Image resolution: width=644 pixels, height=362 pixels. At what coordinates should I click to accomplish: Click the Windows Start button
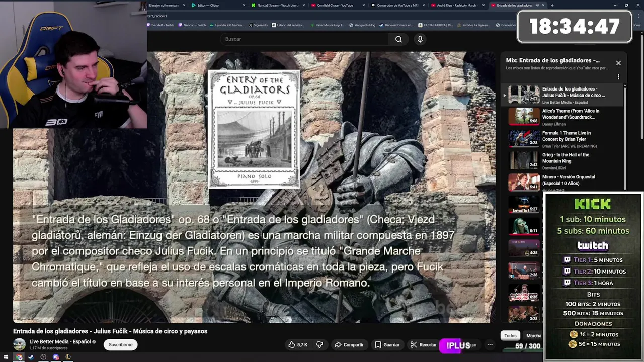coord(6,357)
